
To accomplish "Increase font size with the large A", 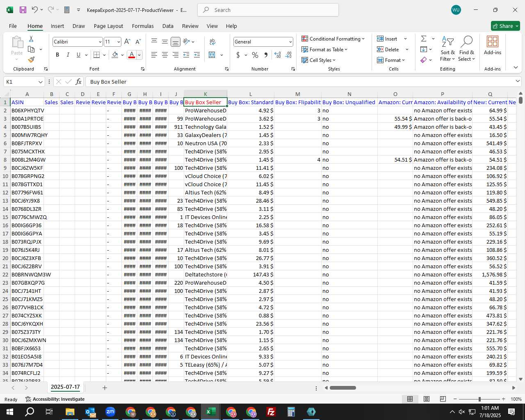I will (x=127, y=42).
